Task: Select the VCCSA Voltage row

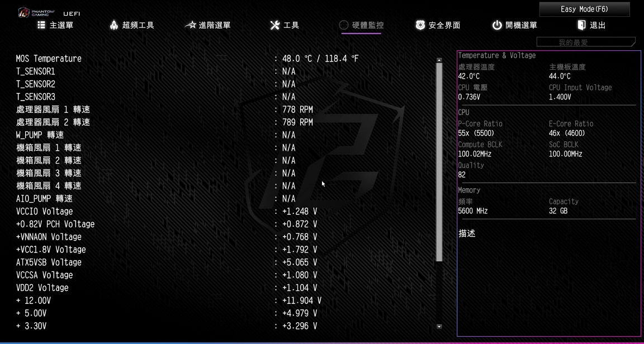Action: (x=224, y=275)
